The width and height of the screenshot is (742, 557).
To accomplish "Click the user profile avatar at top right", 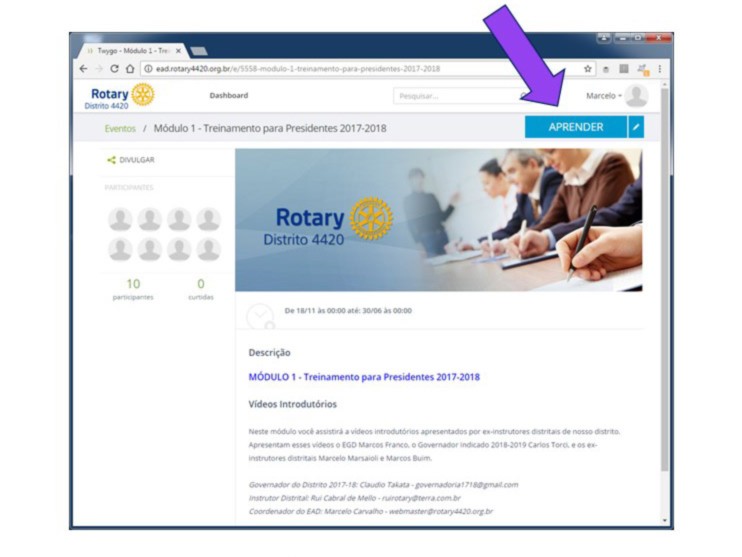I will pos(636,96).
